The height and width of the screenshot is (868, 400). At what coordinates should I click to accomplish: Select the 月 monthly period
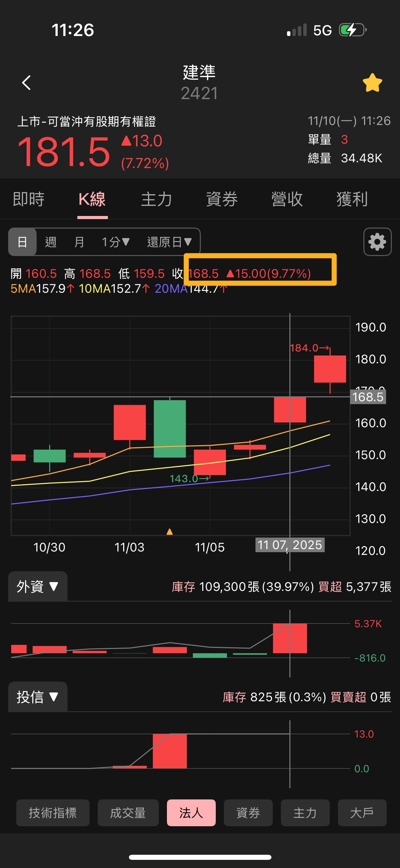(79, 242)
